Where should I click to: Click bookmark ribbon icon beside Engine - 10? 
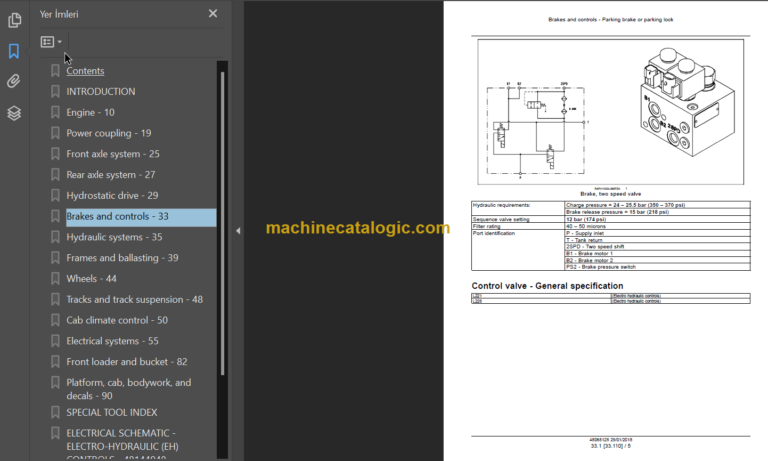point(55,112)
